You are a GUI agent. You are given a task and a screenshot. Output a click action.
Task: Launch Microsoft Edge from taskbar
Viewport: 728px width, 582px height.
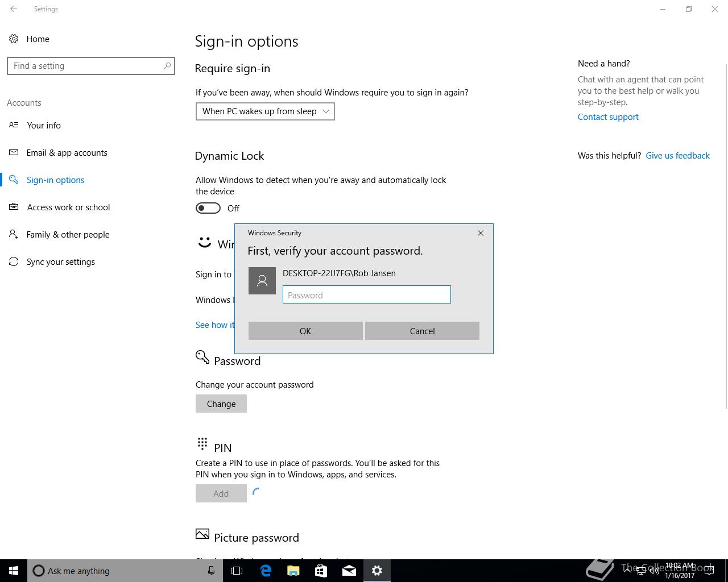pyautogui.click(x=266, y=571)
